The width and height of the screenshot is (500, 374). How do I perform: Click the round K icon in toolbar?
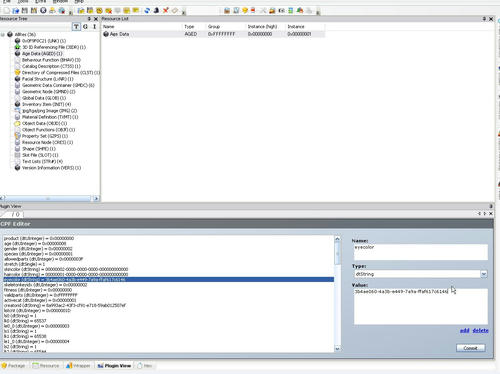pyautogui.click(x=43, y=11)
